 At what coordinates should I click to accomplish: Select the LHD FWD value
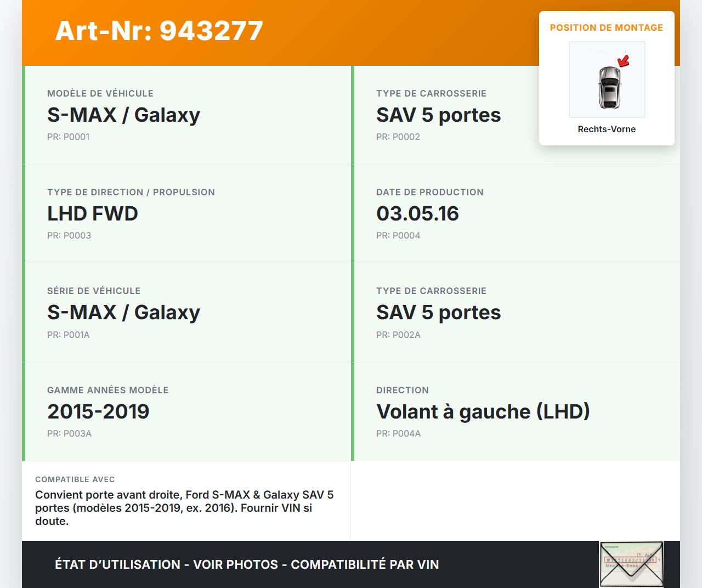point(93,213)
